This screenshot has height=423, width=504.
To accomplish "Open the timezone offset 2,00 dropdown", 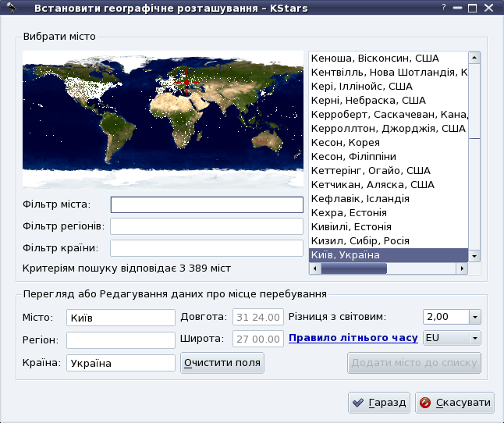I will [x=475, y=317].
